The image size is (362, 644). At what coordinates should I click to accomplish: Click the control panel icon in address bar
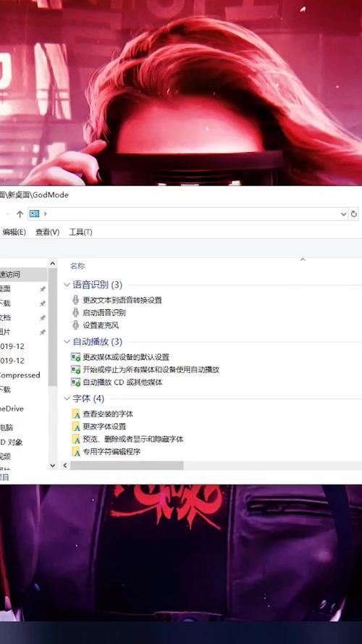(x=35, y=214)
